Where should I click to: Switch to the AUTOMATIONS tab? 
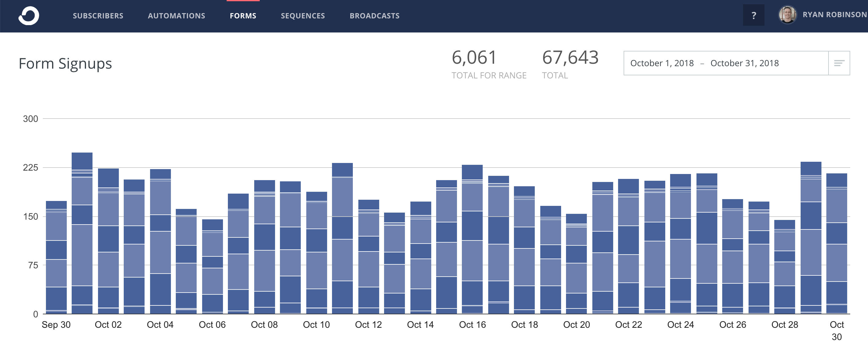point(176,16)
